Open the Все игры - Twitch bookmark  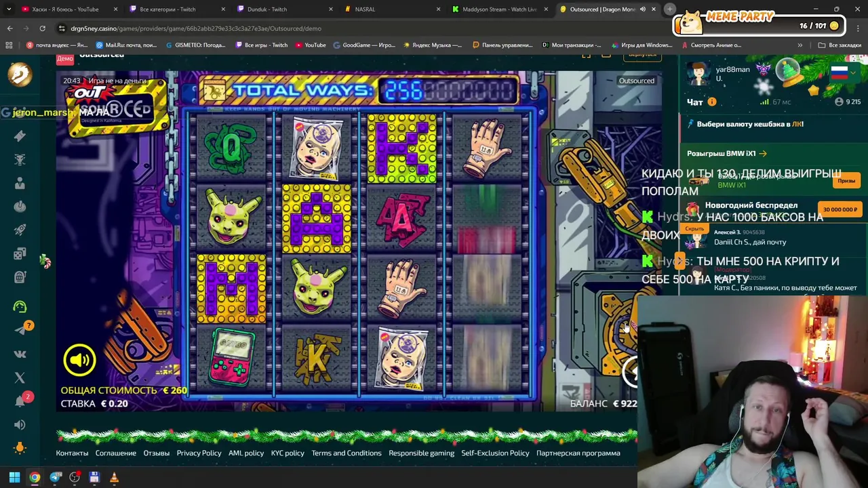coord(262,45)
